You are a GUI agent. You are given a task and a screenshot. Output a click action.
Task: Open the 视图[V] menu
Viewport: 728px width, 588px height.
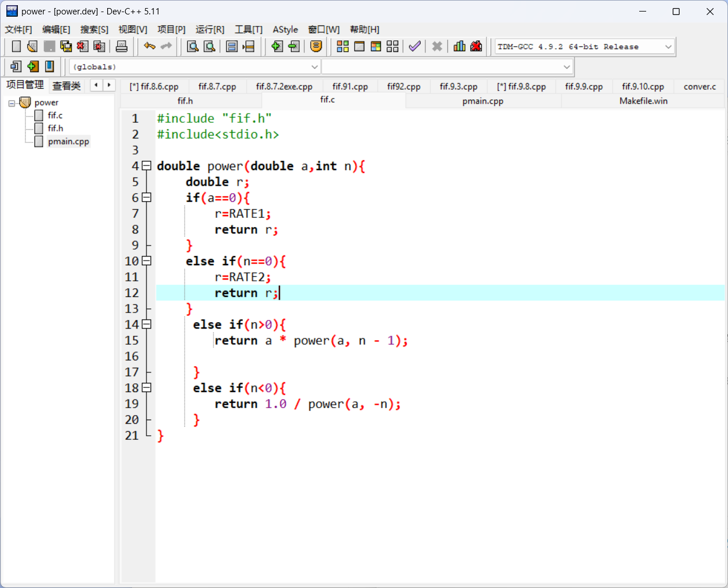[133, 29]
